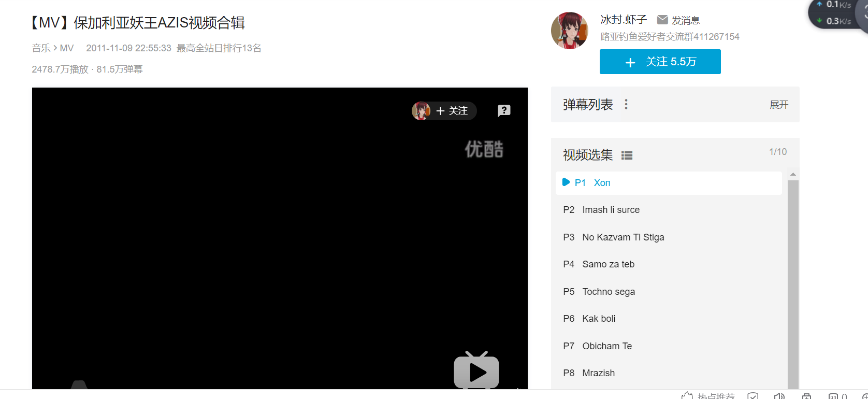Viewport: 868px width, 399px height.
Task: Play episode P8 Mrazish
Action: pyautogui.click(x=669, y=373)
